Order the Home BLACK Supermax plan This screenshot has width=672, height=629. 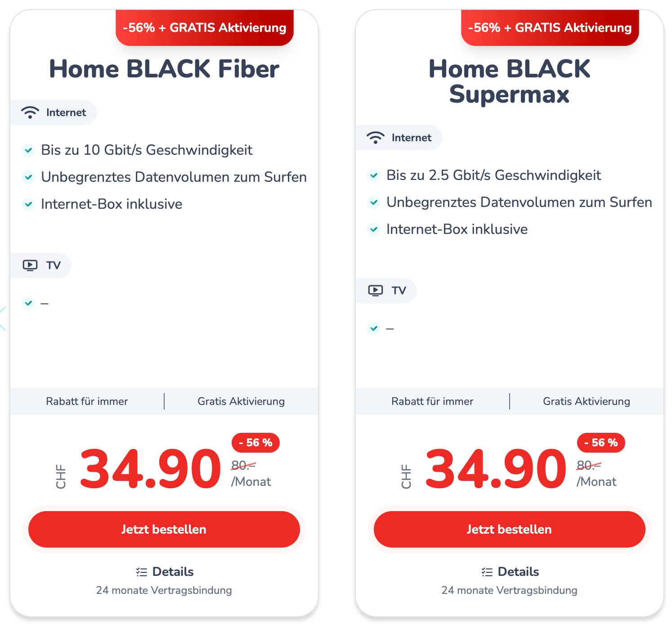(x=509, y=529)
